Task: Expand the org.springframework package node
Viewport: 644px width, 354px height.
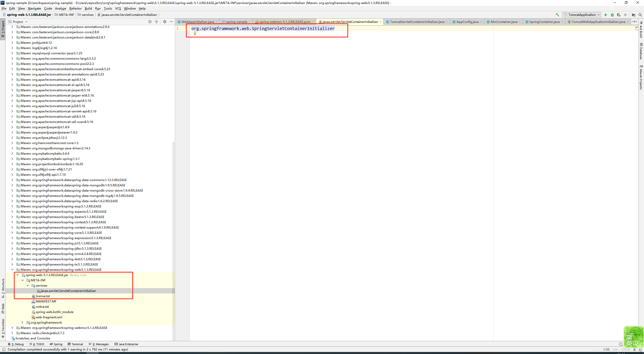Action: click(x=22, y=323)
